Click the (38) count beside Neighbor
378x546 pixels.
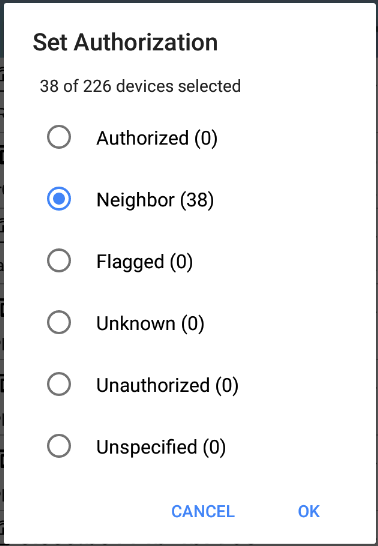coord(197,200)
